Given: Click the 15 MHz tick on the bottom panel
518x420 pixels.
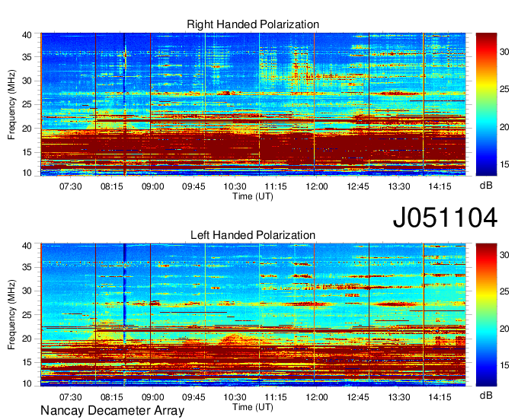Looking at the screenshot, I should 27,362.
